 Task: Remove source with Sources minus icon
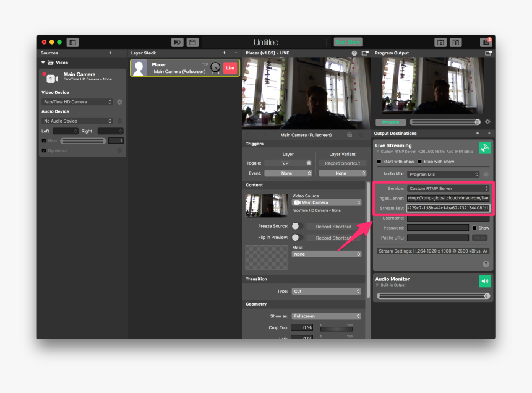point(122,53)
